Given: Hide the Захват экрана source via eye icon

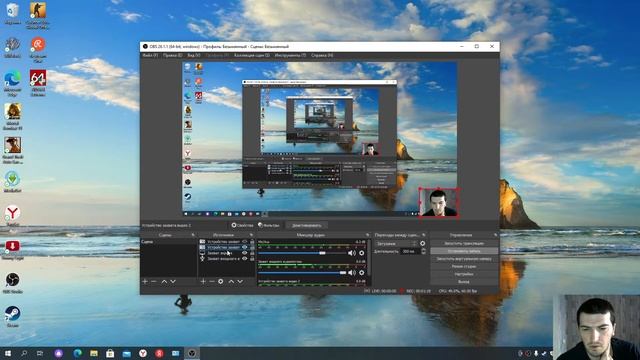Looking at the screenshot, I should click(x=245, y=253).
